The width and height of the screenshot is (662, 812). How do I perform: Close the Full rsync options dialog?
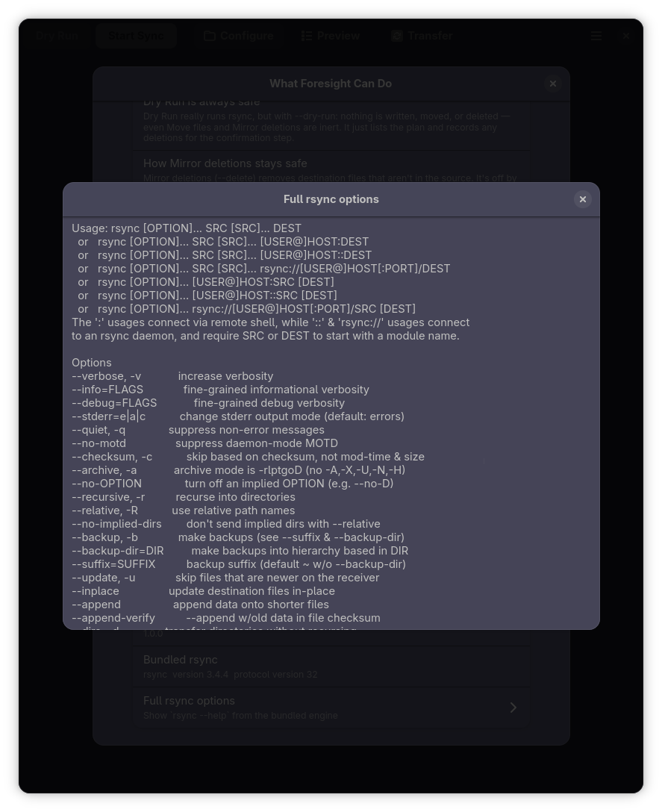pyautogui.click(x=582, y=199)
